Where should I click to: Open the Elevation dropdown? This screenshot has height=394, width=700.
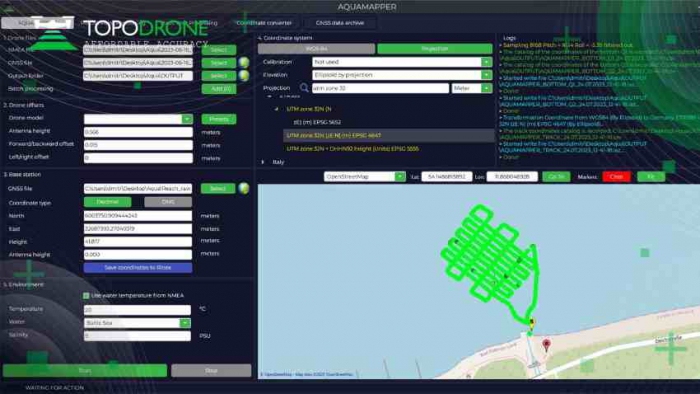pos(486,75)
